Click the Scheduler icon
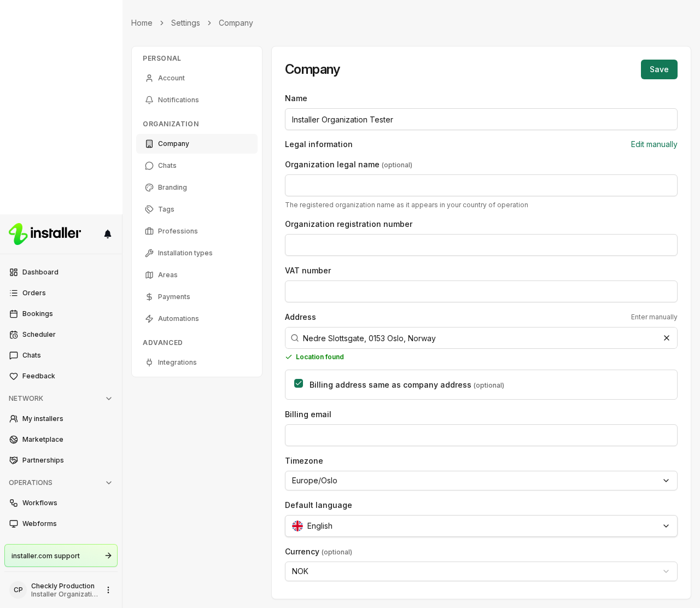 pyautogui.click(x=14, y=335)
